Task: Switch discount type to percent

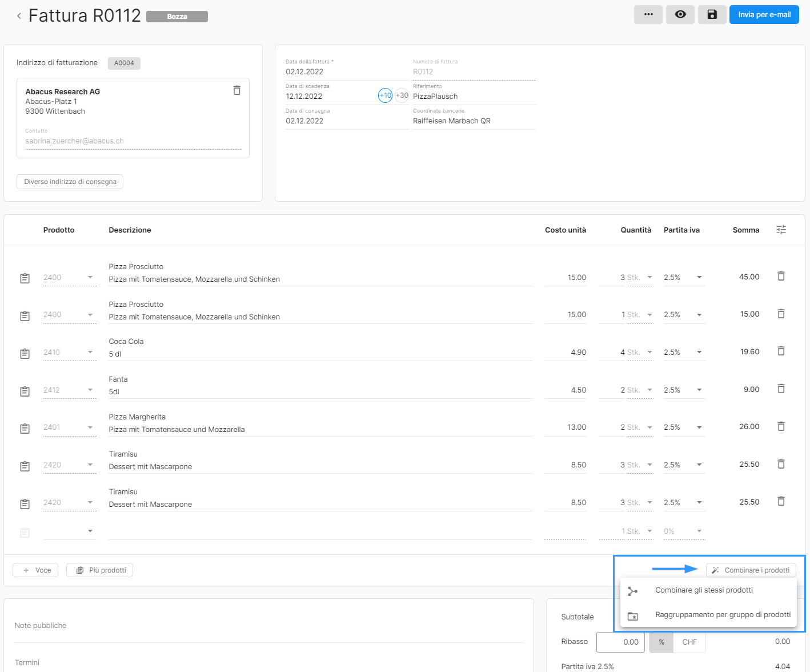Action: (x=661, y=642)
